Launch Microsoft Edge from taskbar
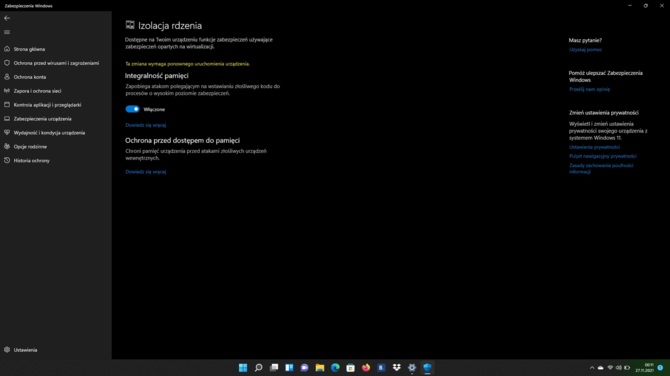 click(x=335, y=367)
